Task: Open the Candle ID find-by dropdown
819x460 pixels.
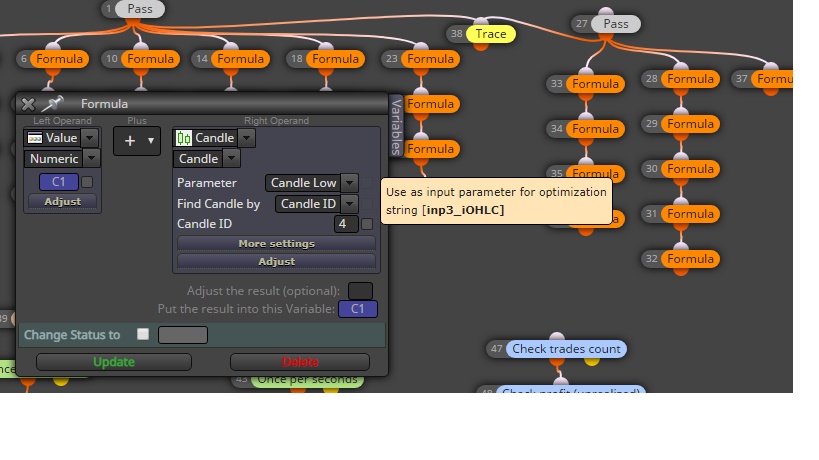Action: click(349, 204)
